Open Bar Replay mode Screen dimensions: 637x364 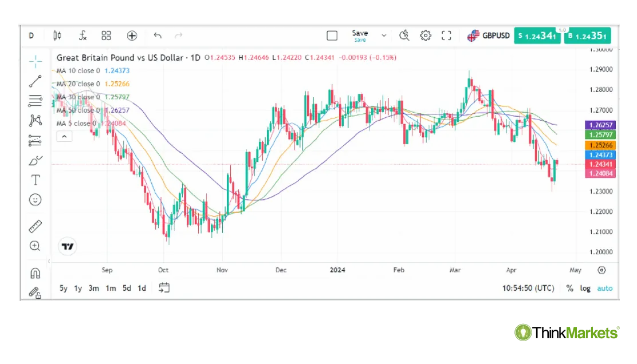click(404, 35)
